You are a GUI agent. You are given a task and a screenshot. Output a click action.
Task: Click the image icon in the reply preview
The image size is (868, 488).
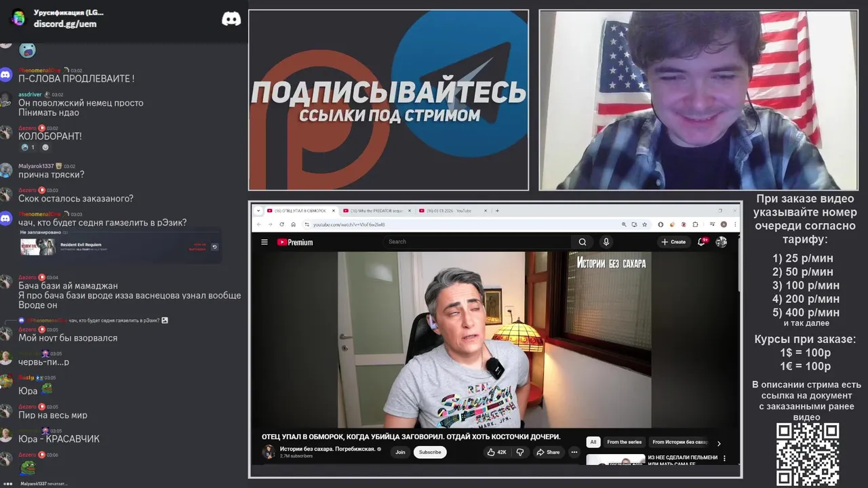tap(165, 320)
